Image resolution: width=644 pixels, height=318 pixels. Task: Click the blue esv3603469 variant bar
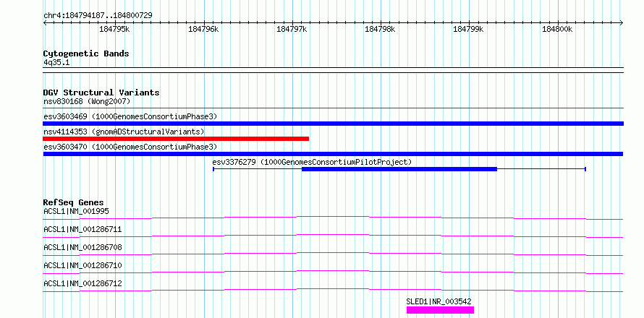point(333,124)
